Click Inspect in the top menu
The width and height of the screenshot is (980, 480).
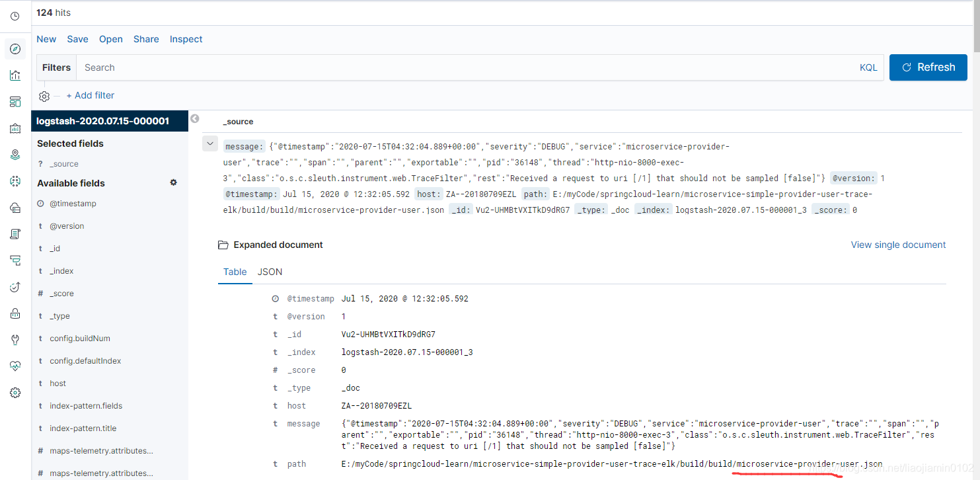tap(186, 39)
